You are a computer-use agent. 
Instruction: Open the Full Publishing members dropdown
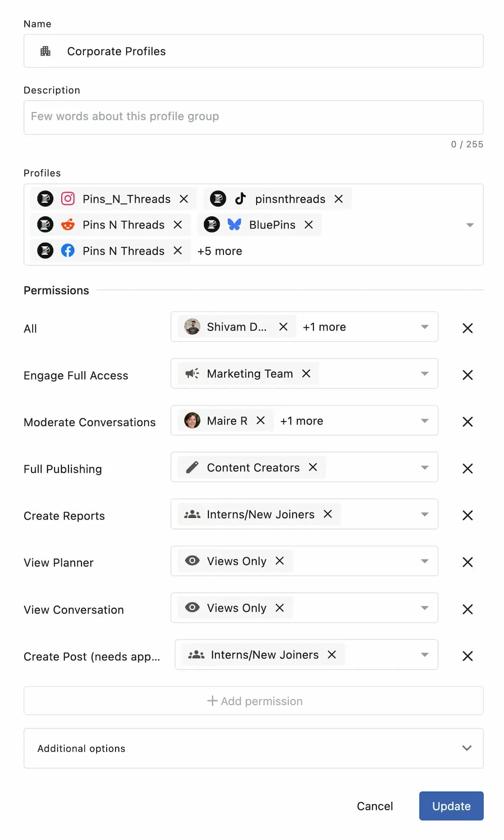pyautogui.click(x=425, y=467)
